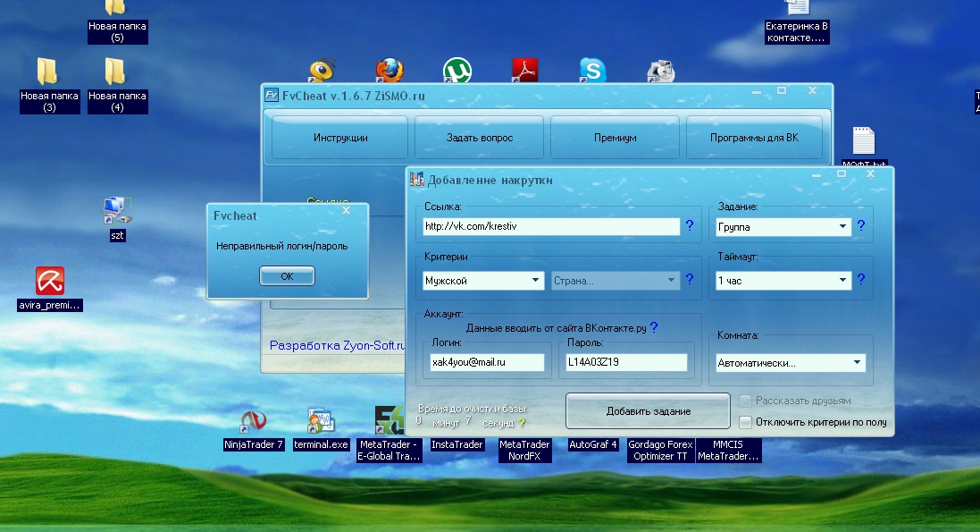The image size is (980, 532).
Task: Select the AutoGraf 4 desktop label
Action: click(592, 444)
